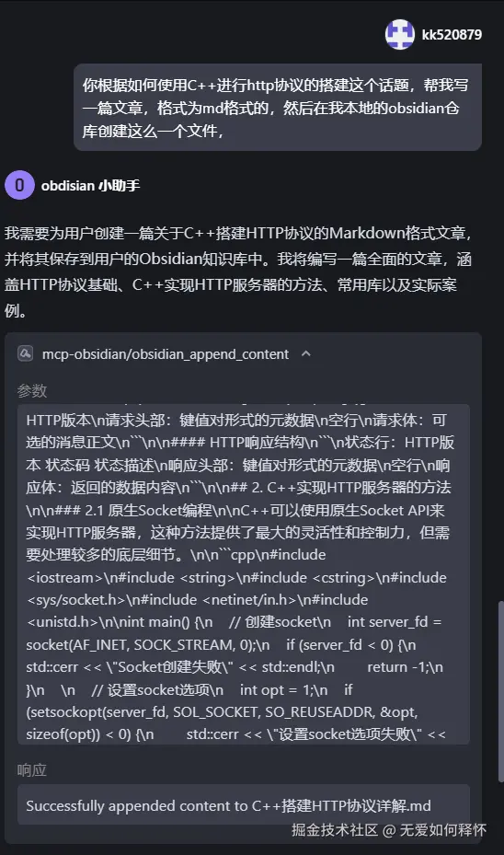Image resolution: width=504 pixels, height=855 pixels.
Task: Select the kk520879 username
Action: tap(452, 35)
